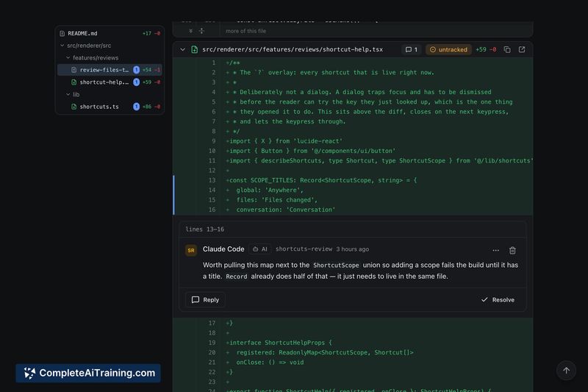Click the README.md file icon

pos(62,33)
